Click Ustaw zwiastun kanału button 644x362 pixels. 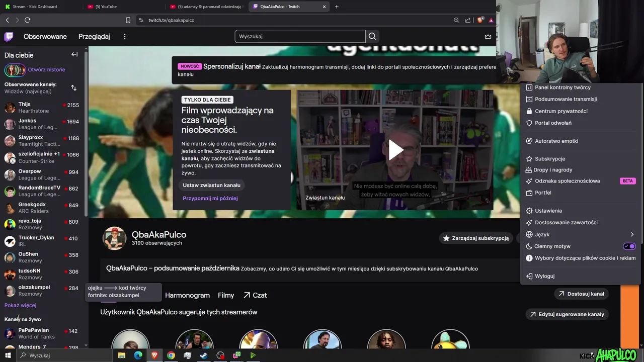[x=211, y=185]
